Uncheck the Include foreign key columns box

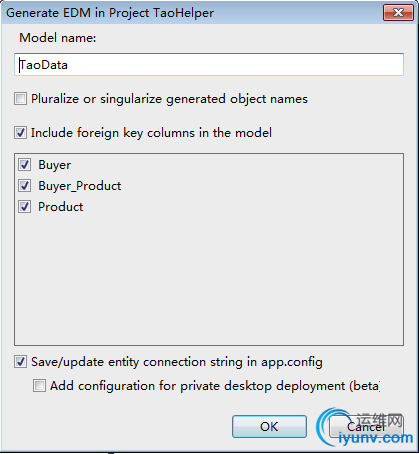click(x=20, y=133)
